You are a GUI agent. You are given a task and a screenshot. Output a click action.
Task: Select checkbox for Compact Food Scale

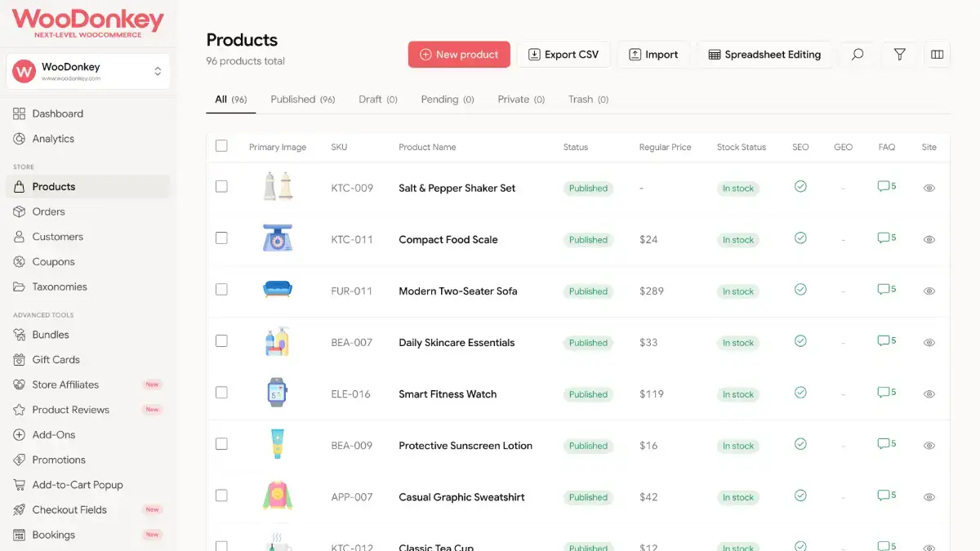point(221,238)
